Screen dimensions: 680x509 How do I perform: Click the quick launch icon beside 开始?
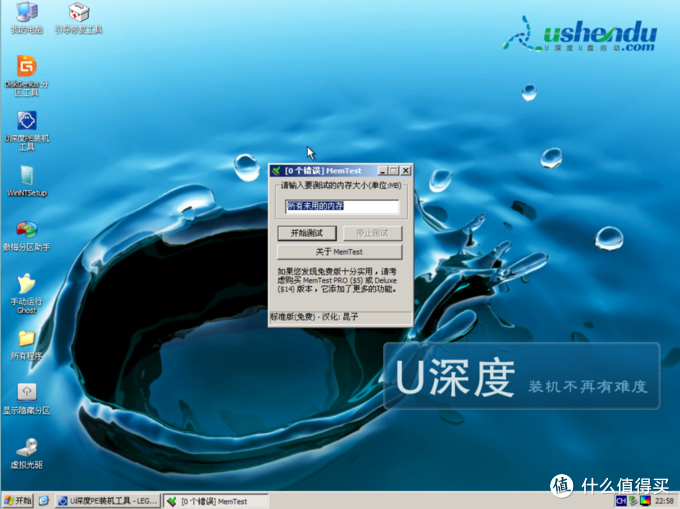pyautogui.click(x=44, y=500)
